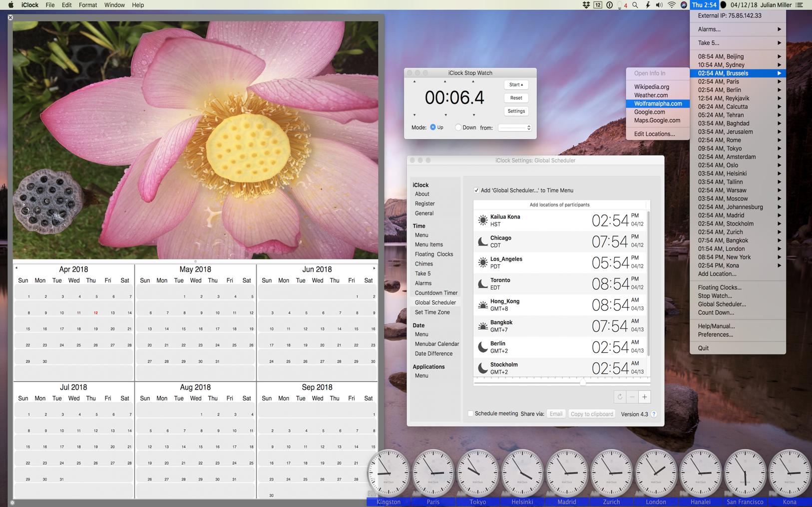Select Edit Locations... in the submenu
Image resolution: width=812 pixels, height=507 pixels.
coord(658,134)
